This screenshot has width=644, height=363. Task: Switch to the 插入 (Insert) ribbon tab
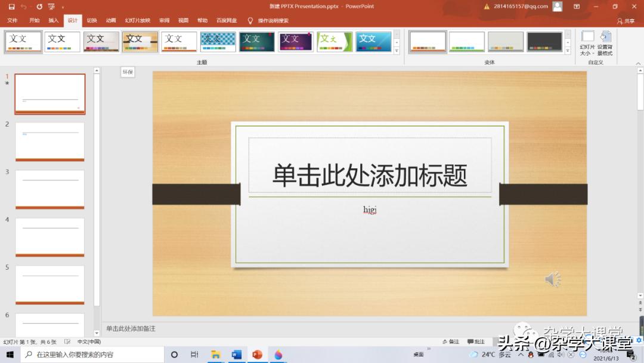pyautogui.click(x=52, y=20)
